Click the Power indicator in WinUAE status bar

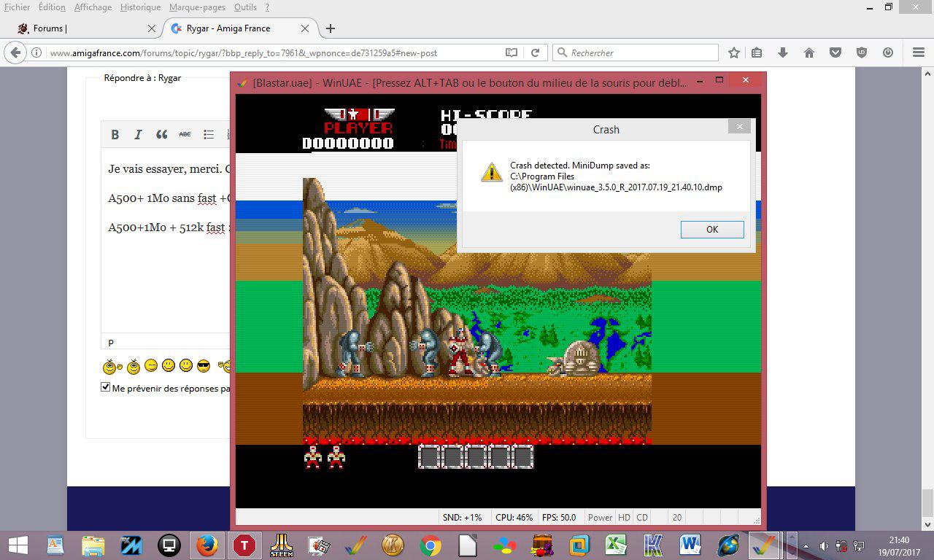(600, 517)
